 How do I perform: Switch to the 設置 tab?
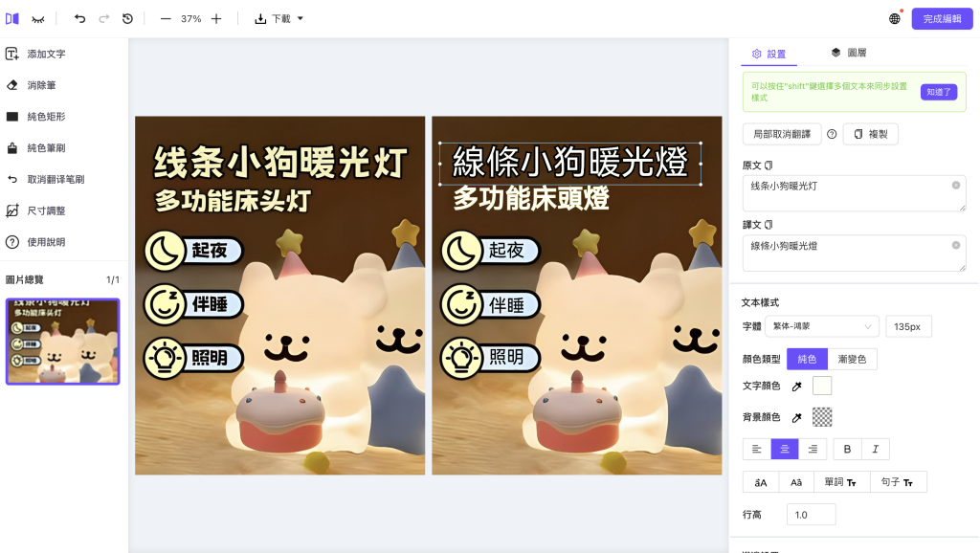(768, 54)
